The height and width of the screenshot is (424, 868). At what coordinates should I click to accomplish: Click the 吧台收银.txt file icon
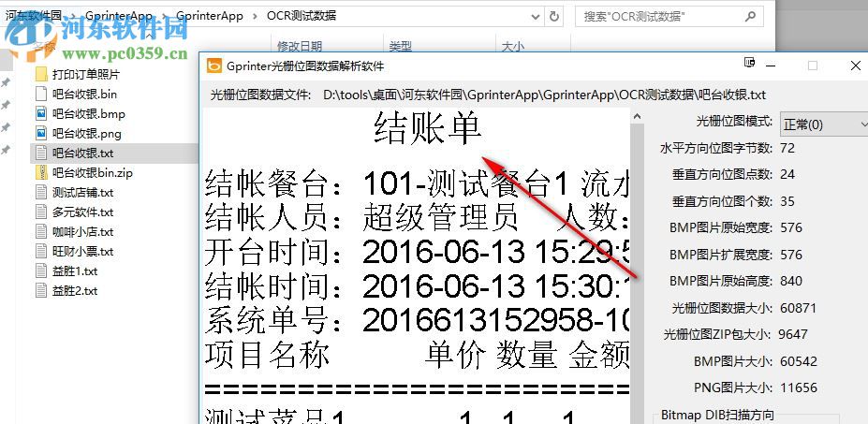click(41, 153)
